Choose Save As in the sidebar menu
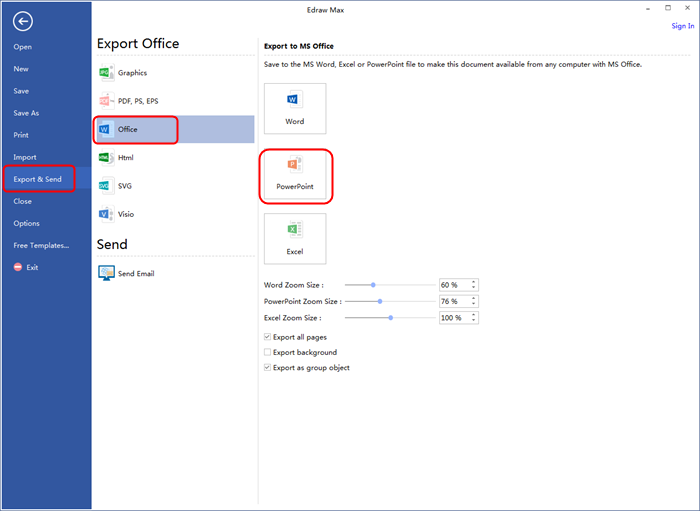This screenshot has height=511, width=700. click(x=26, y=113)
